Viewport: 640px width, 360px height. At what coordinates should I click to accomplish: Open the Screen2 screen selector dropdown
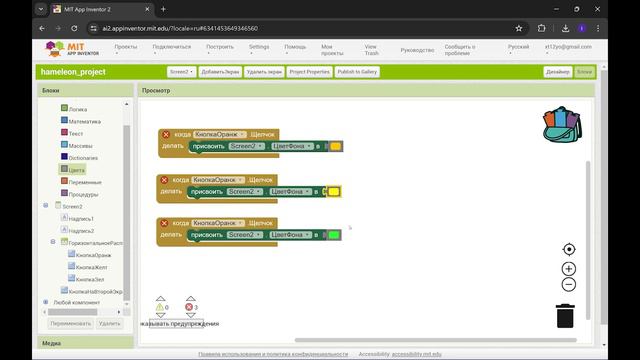tap(181, 72)
